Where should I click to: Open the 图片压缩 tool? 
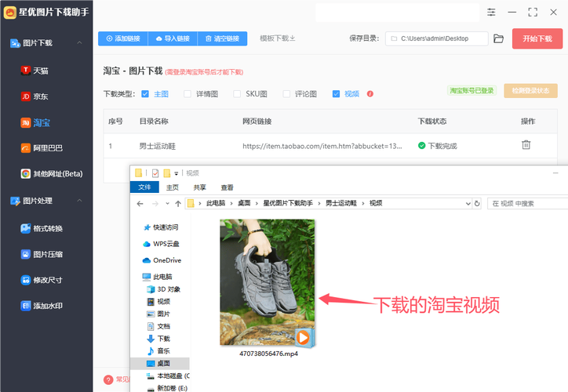click(x=42, y=254)
